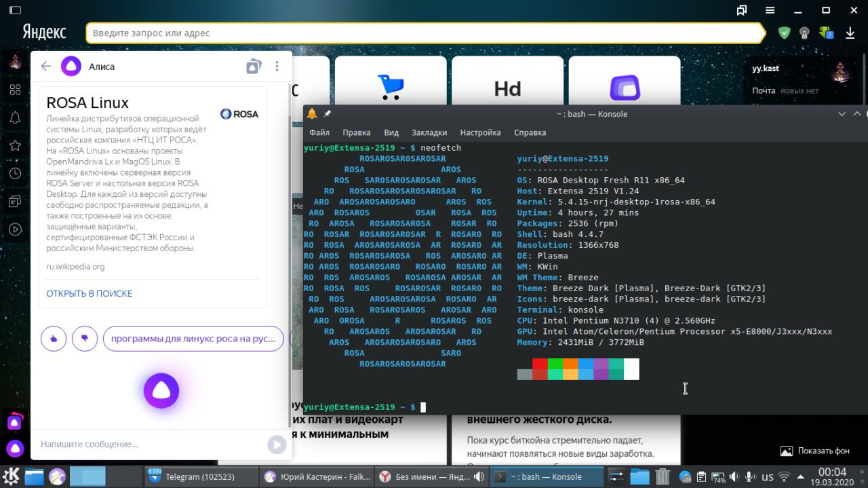Open the Alice skills catalog icon
The width and height of the screenshot is (868, 488).
253,66
